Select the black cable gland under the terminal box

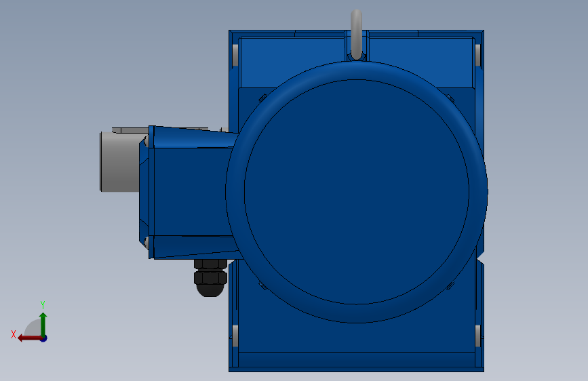tap(210, 277)
